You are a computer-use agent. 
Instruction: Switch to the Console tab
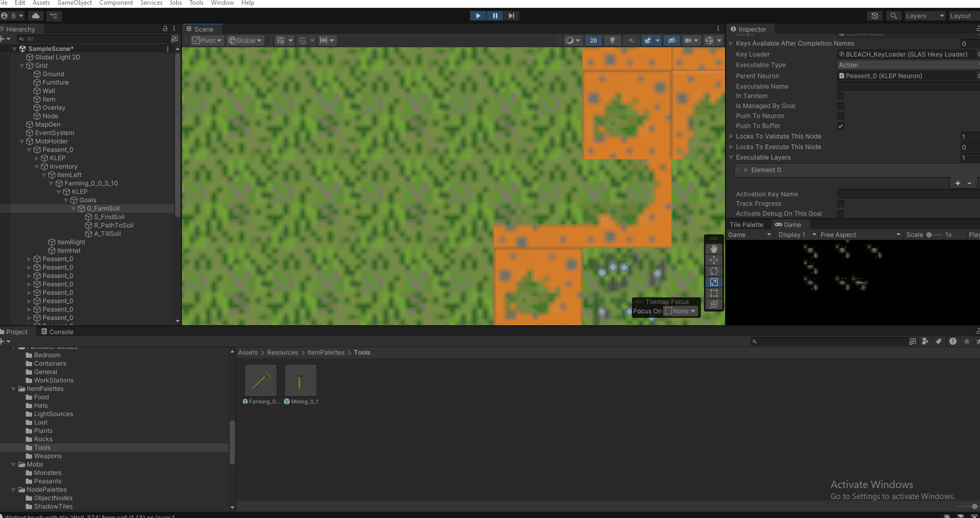pyautogui.click(x=57, y=332)
